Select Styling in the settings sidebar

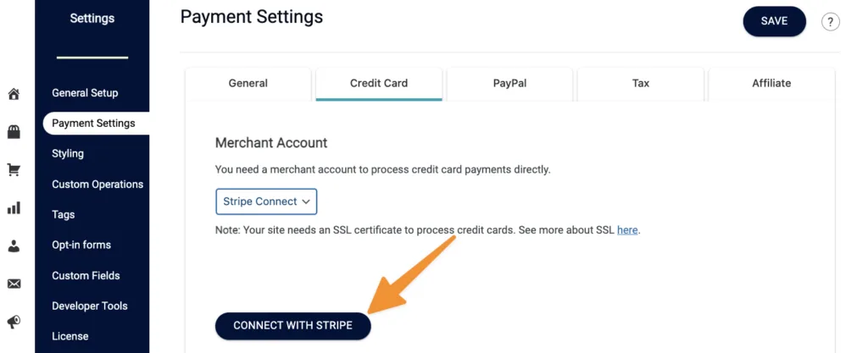pyautogui.click(x=68, y=154)
